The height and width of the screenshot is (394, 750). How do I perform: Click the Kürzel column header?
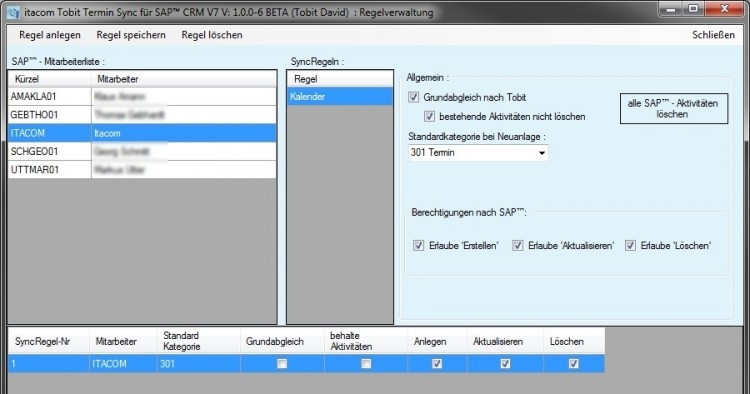coord(50,79)
